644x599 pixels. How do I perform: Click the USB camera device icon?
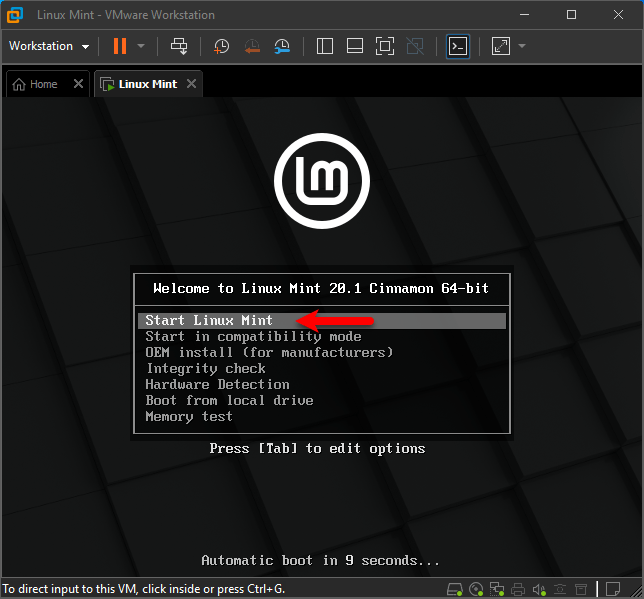(x=560, y=590)
